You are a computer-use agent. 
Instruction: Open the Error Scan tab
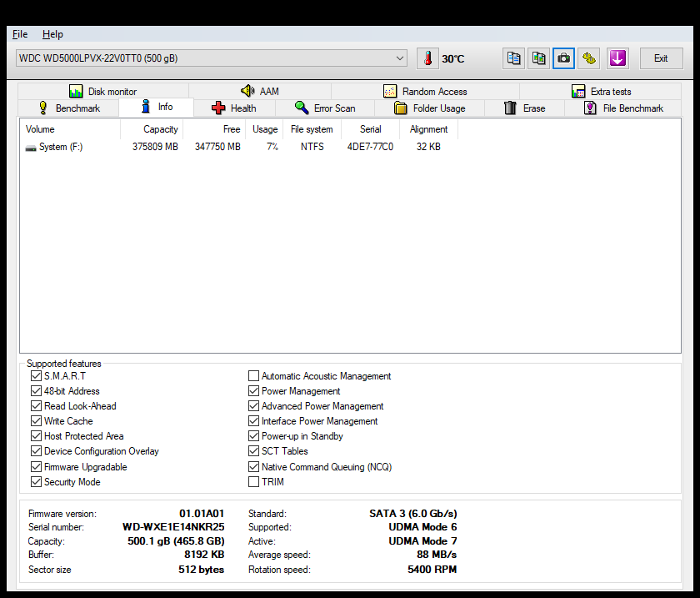[x=325, y=108]
